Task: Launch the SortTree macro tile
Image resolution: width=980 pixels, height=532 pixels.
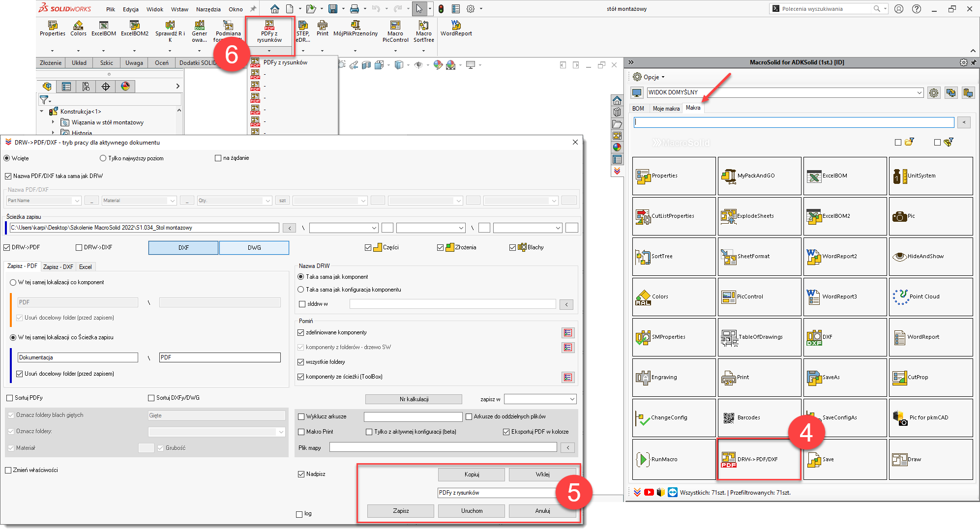Action: [674, 257]
